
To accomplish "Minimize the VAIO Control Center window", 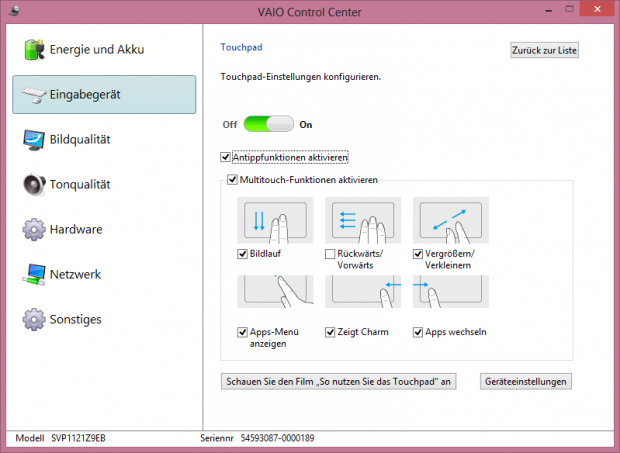I will [x=548, y=10].
